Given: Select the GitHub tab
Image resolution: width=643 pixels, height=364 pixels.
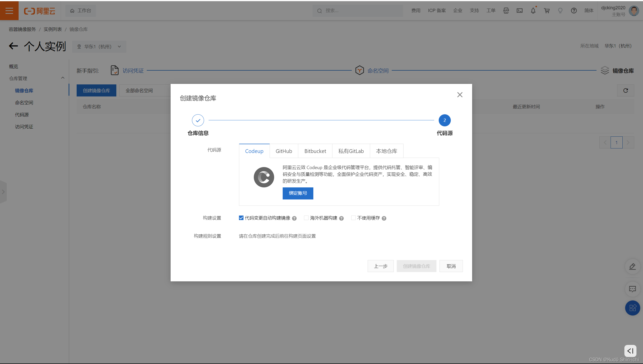Looking at the screenshot, I should tap(284, 151).
